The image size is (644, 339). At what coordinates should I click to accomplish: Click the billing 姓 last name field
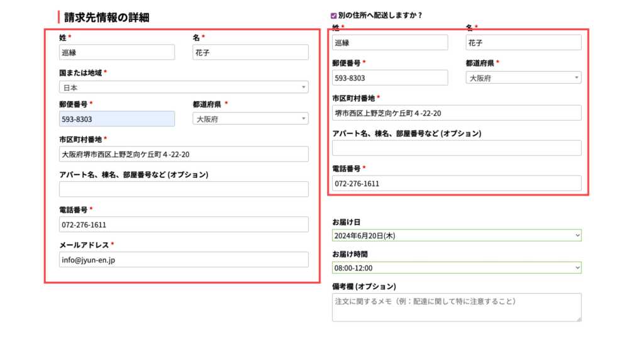pyautogui.click(x=116, y=52)
